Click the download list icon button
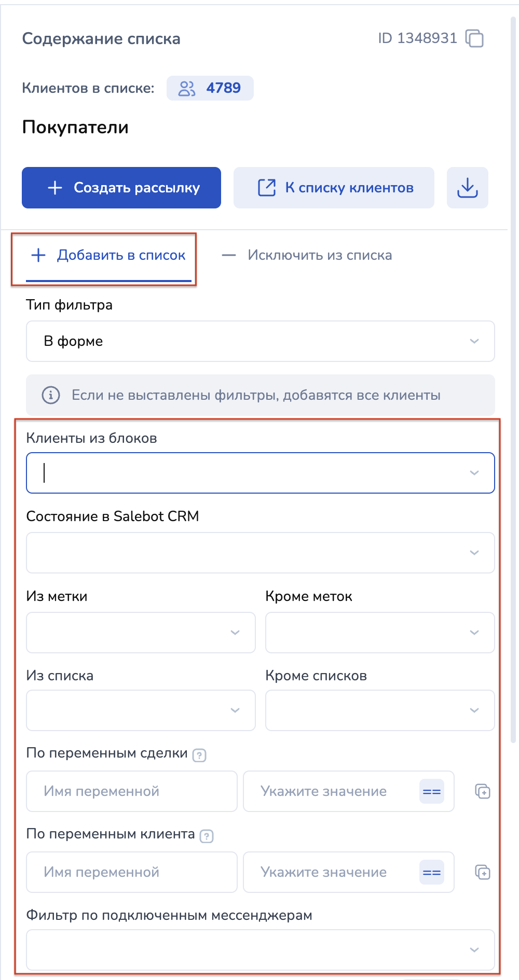Image resolution: width=519 pixels, height=980 pixels. (467, 188)
